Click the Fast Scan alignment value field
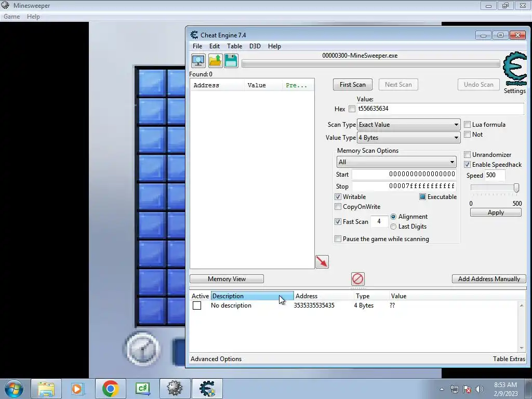The image size is (532, 399). point(379,221)
